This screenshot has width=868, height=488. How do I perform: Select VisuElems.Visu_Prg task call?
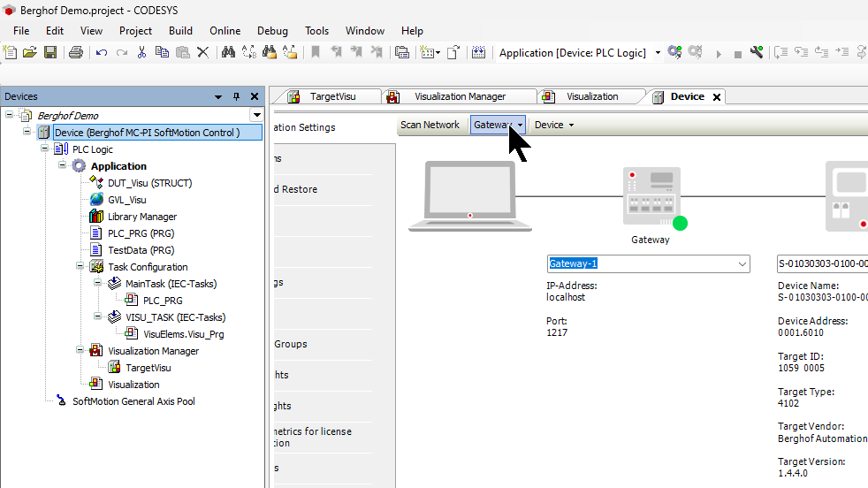tap(183, 334)
